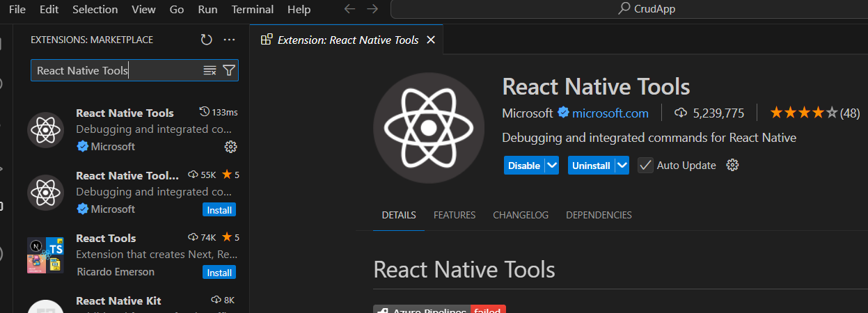This screenshot has width=868, height=313.
Task: Expand the Disable button dropdown arrow
Action: (551, 166)
